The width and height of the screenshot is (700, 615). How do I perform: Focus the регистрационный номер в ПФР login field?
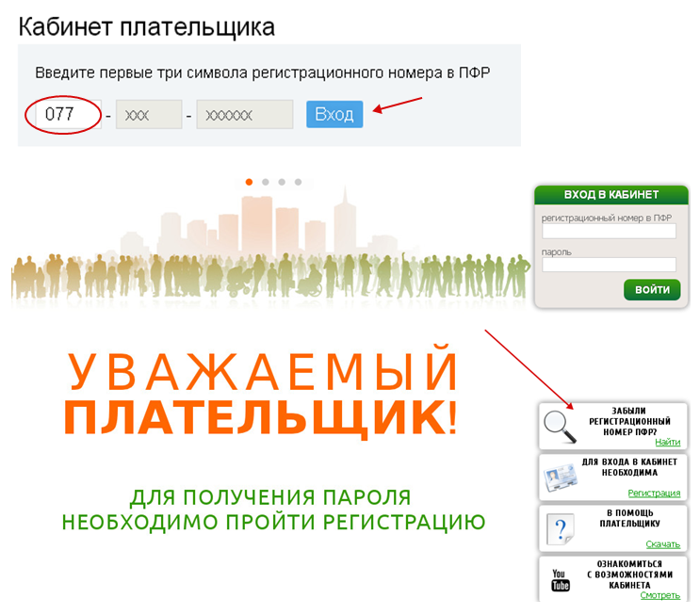[609, 231]
